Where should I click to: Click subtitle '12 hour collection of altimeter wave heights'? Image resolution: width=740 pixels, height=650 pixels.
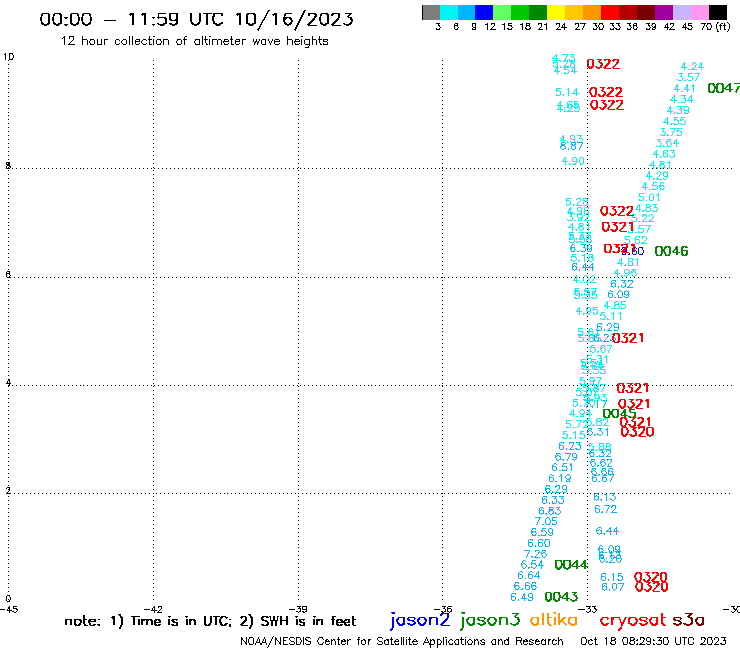[194, 41]
